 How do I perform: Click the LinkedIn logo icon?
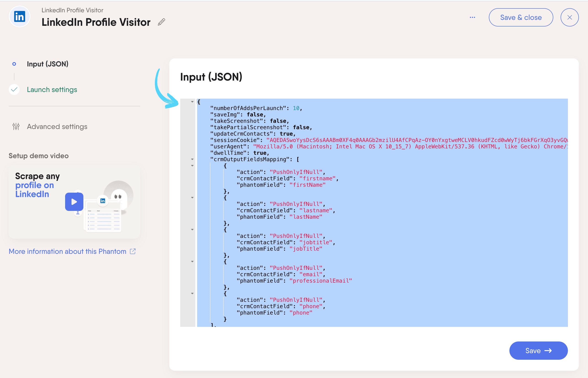click(x=19, y=17)
